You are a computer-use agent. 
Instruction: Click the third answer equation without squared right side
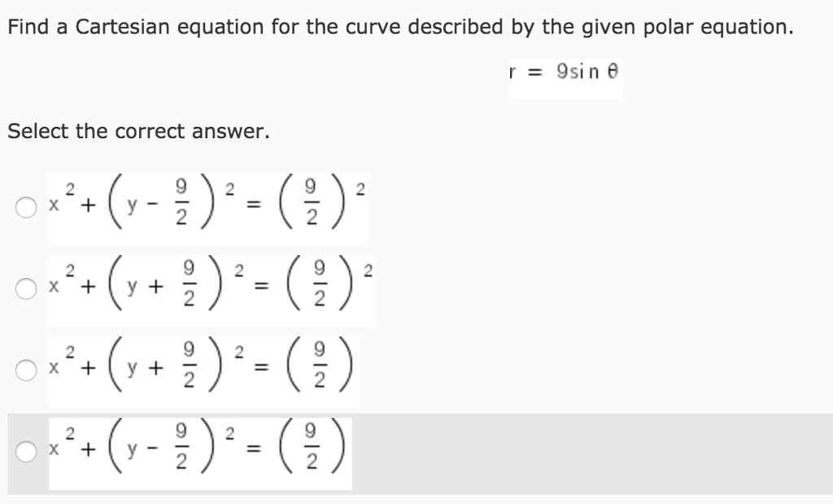point(203,370)
